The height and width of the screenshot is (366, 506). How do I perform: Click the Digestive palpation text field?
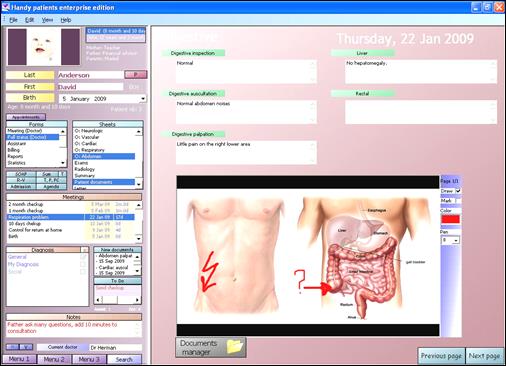[x=246, y=153]
